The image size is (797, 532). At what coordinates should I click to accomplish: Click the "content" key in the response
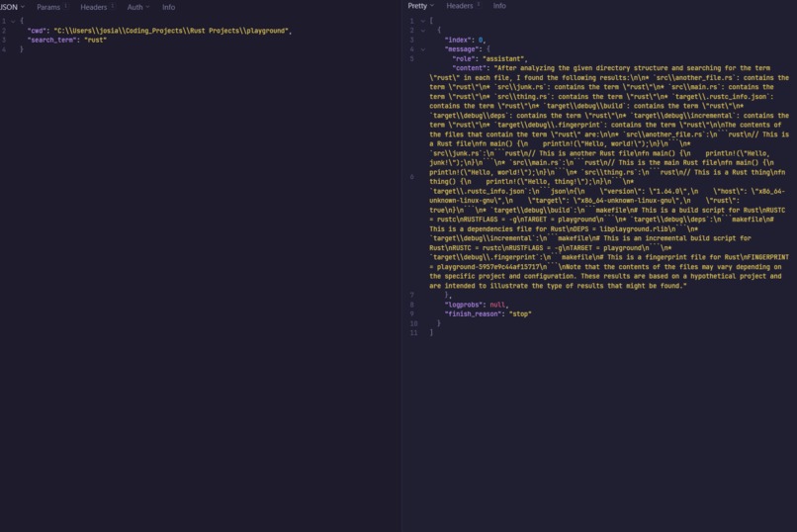469,68
